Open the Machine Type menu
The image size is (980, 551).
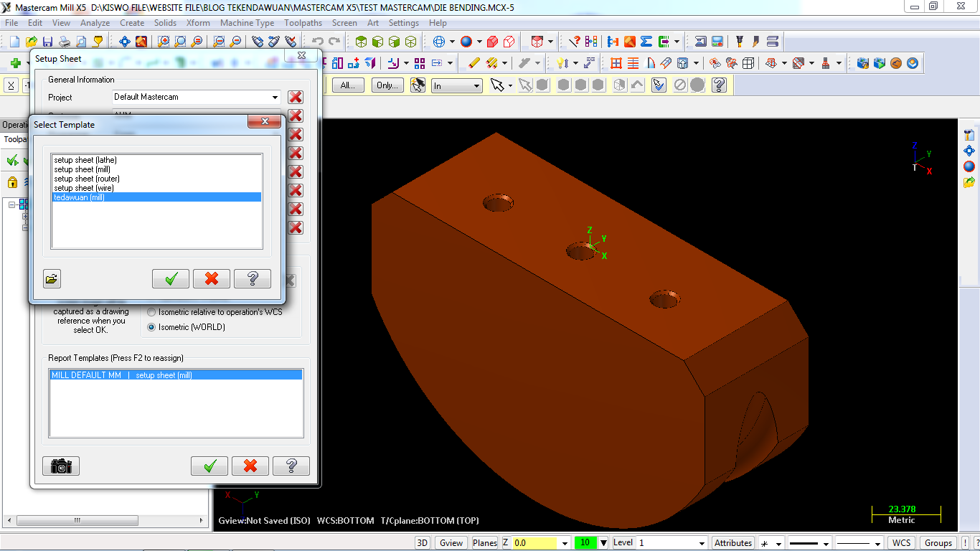[247, 22]
